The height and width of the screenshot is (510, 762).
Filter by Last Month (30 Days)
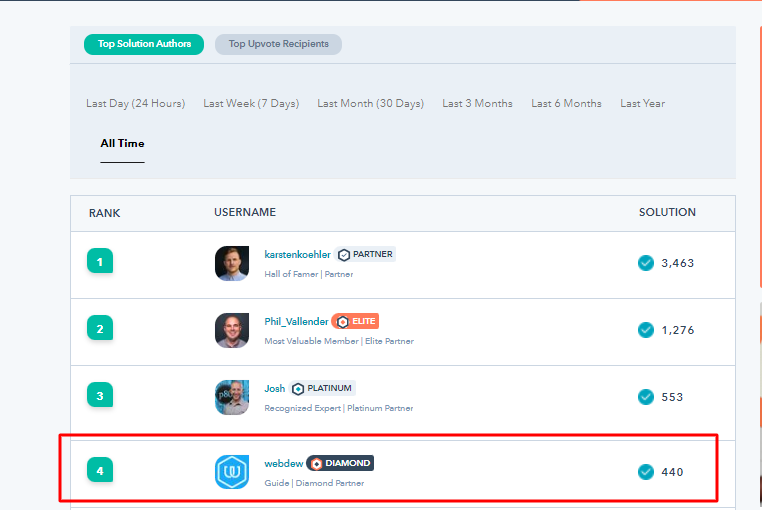(x=370, y=104)
